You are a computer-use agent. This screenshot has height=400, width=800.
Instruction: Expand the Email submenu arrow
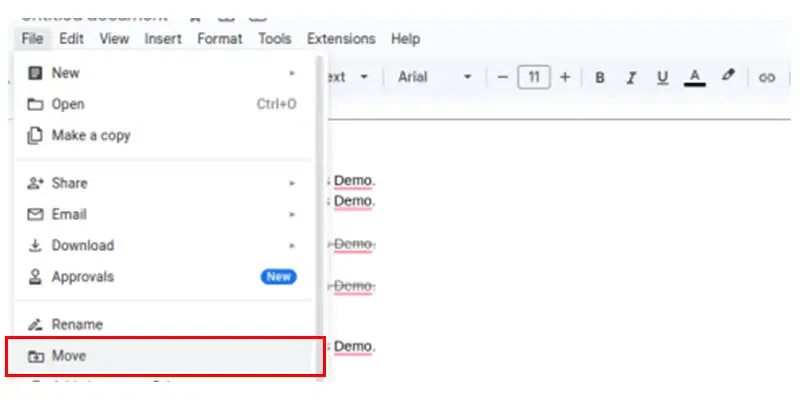tap(292, 214)
